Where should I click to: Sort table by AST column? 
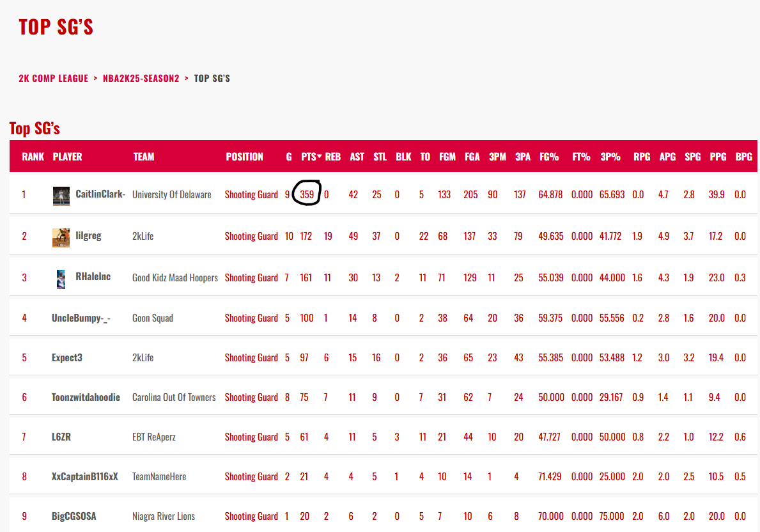click(357, 156)
